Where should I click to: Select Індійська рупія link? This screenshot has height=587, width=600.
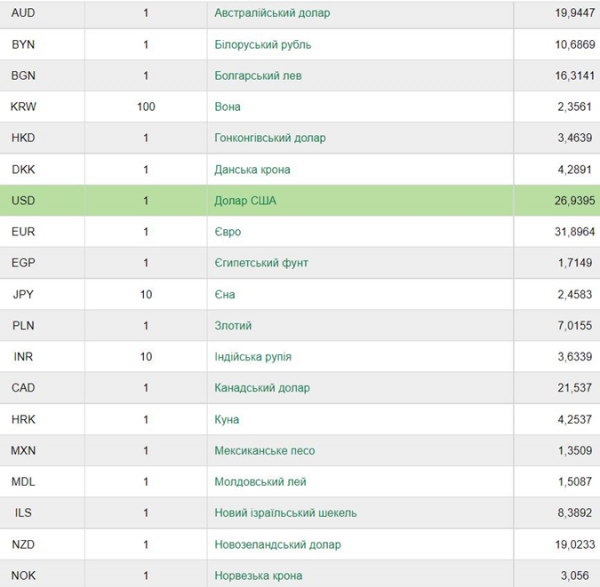[253, 357]
